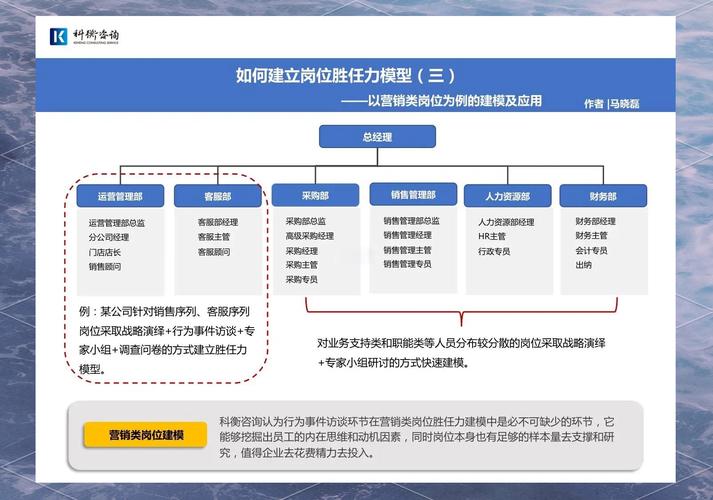
Task: Click the 财务主管 entry
Action: (591, 235)
